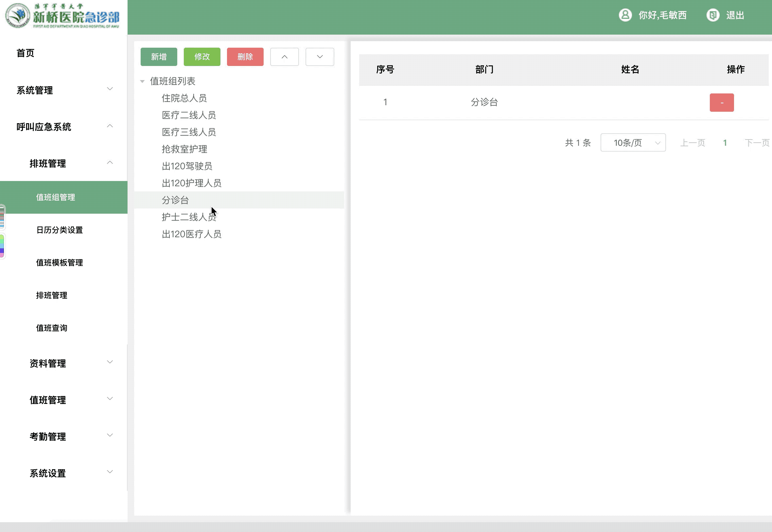Remove 分诊台 member using red minus icon
This screenshot has width=772, height=532.
click(x=722, y=102)
